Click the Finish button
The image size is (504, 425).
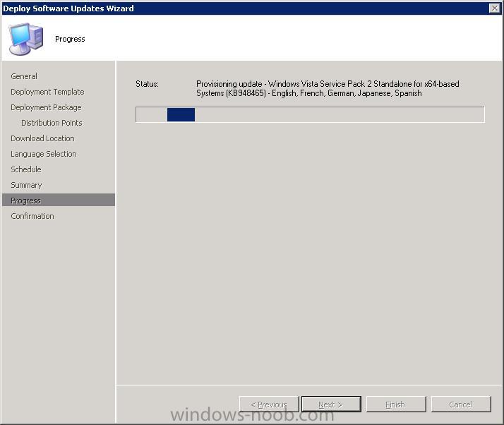(x=396, y=404)
